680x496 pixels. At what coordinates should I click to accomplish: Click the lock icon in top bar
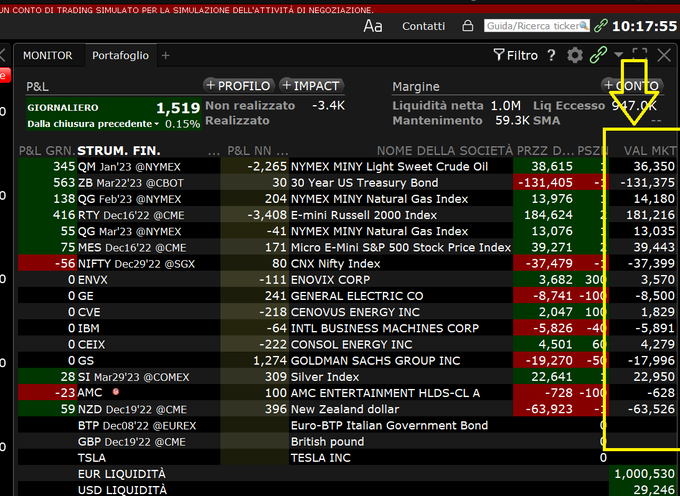click(468, 26)
